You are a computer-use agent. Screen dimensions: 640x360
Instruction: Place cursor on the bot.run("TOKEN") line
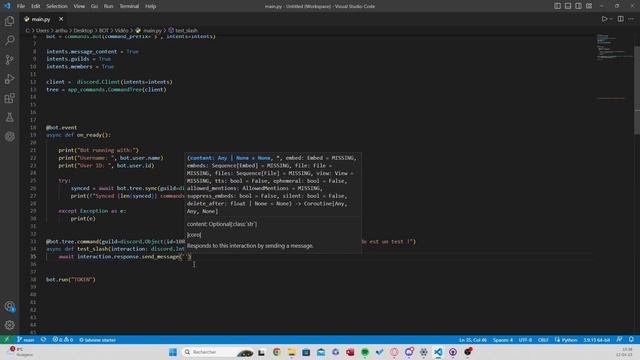71,280
